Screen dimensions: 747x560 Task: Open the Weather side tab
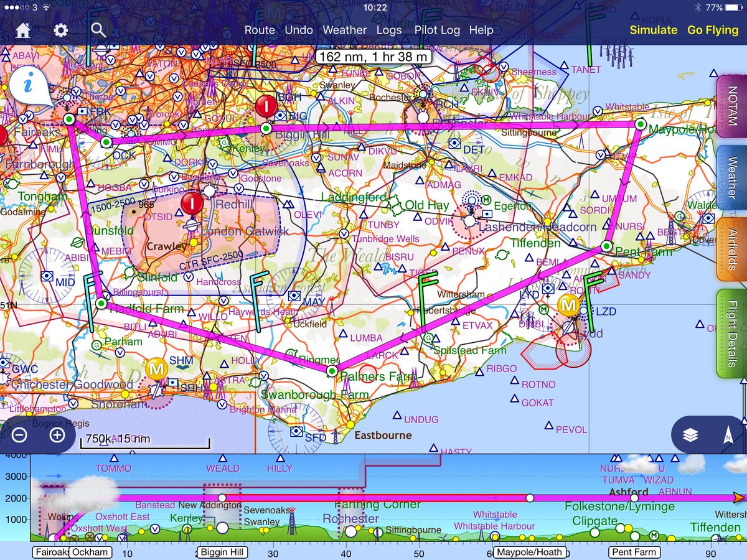[x=731, y=177]
